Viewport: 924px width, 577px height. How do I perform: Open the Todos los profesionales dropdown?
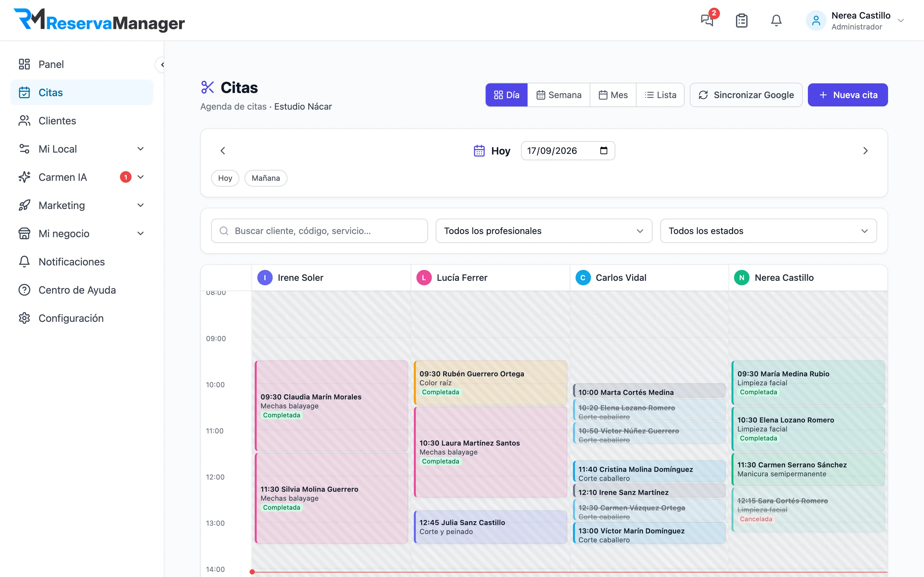click(x=544, y=231)
